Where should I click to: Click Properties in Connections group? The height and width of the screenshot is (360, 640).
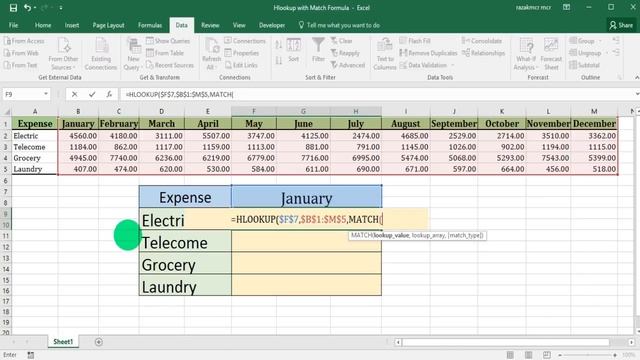[x=242, y=53]
